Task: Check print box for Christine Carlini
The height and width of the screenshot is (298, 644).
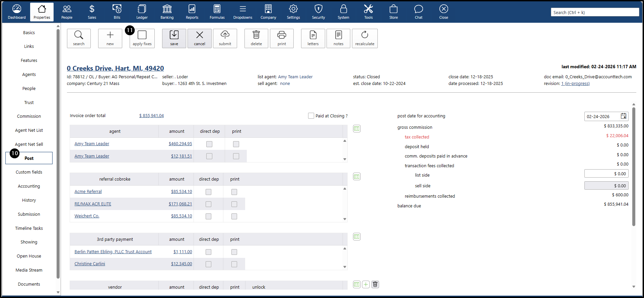Action: tap(234, 264)
